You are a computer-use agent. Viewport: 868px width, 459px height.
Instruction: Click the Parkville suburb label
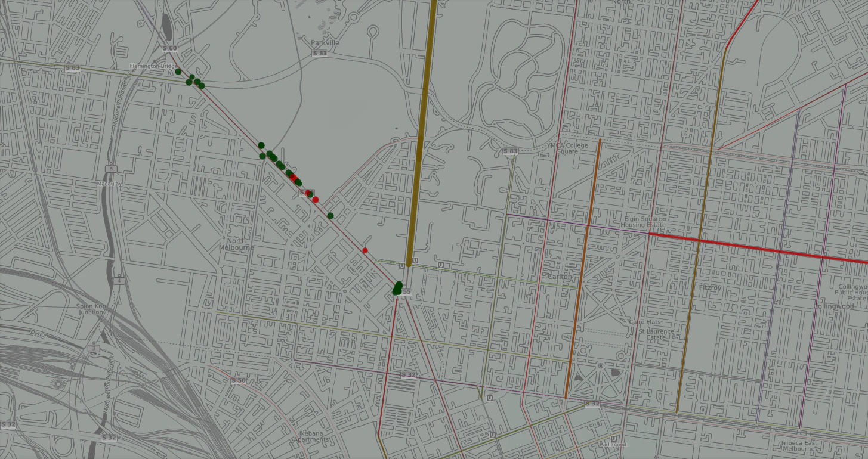[325, 43]
